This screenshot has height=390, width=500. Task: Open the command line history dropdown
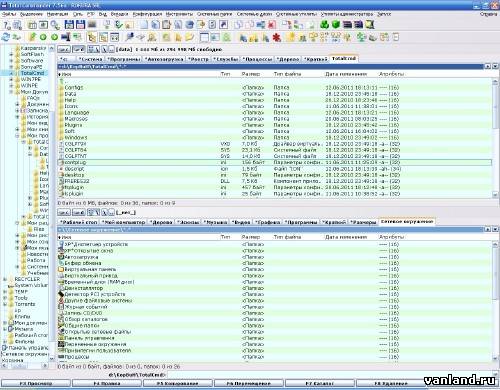click(495, 375)
